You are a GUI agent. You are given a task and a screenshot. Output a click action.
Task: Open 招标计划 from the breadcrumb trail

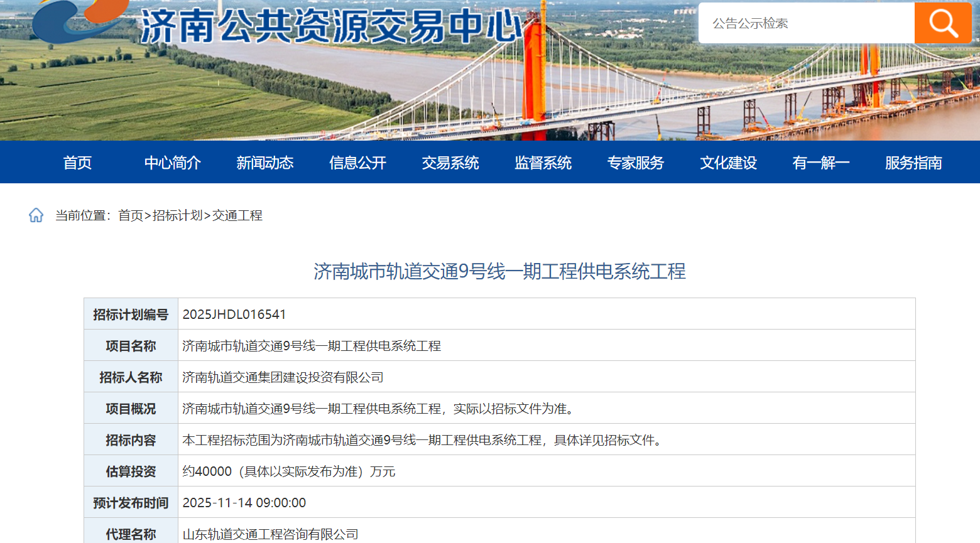(x=178, y=215)
